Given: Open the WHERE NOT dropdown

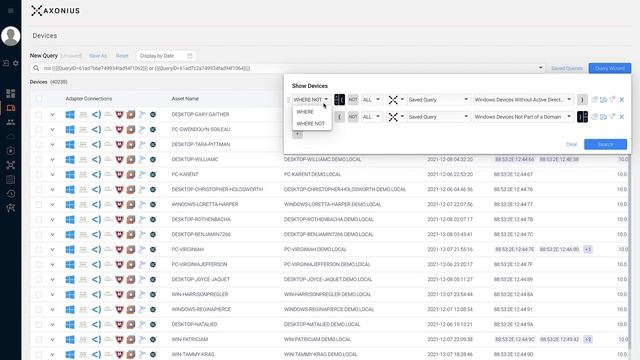Looking at the screenshot, I should pos(311,100).
